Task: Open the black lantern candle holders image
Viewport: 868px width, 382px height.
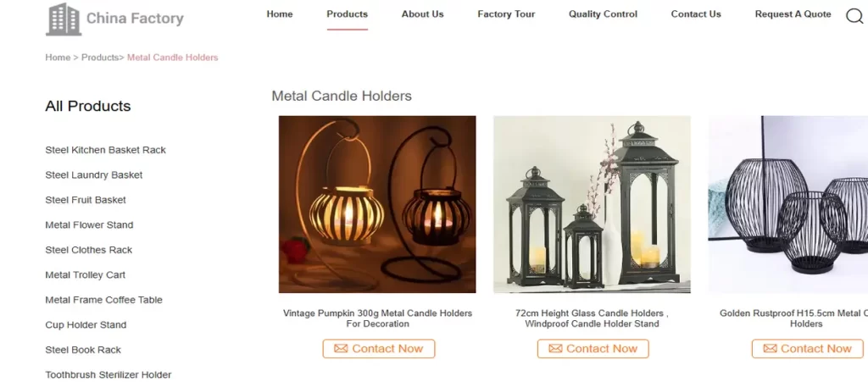Action: tap(592, 204)
